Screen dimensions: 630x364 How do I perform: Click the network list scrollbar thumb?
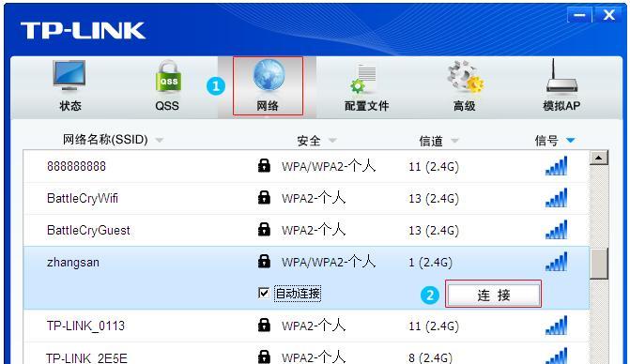coord(599,264)
